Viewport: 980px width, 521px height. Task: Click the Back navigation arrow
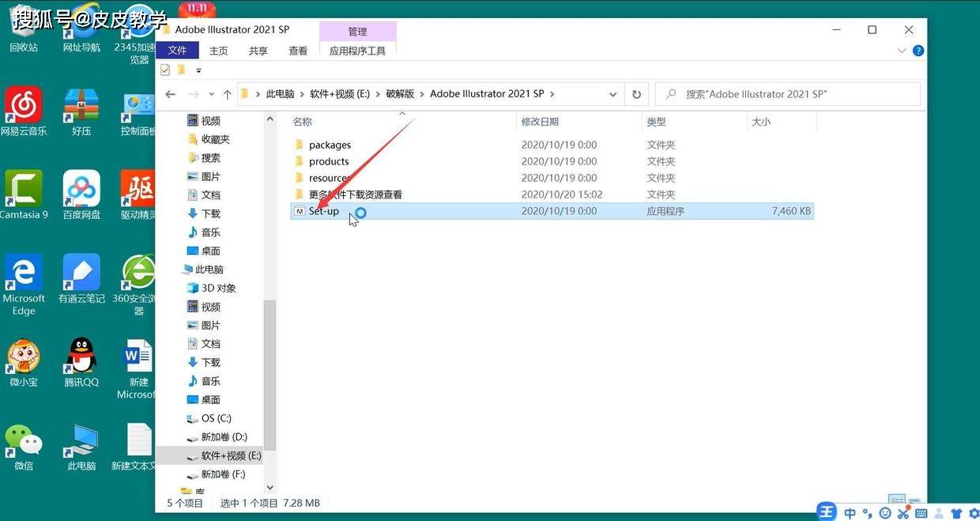coord(170,94)
